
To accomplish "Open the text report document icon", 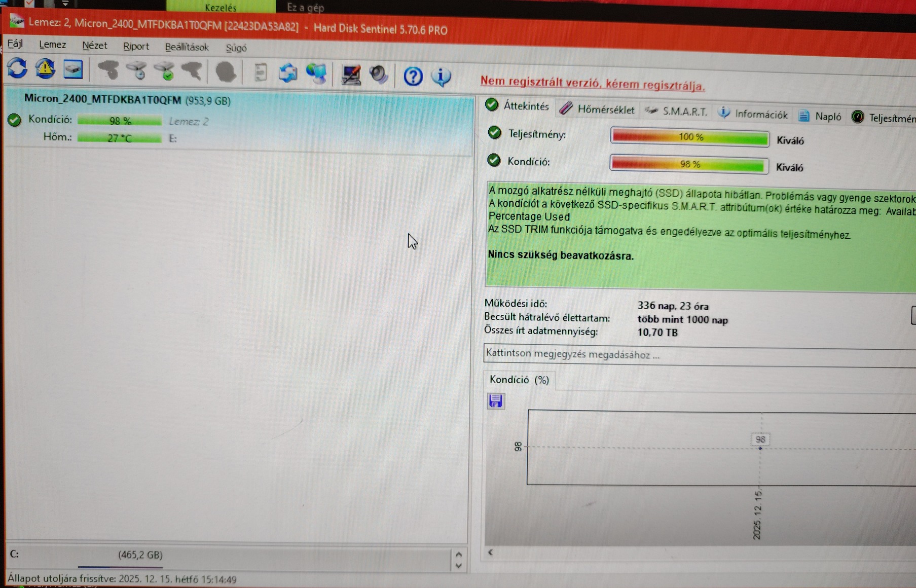I will [261, 73].
